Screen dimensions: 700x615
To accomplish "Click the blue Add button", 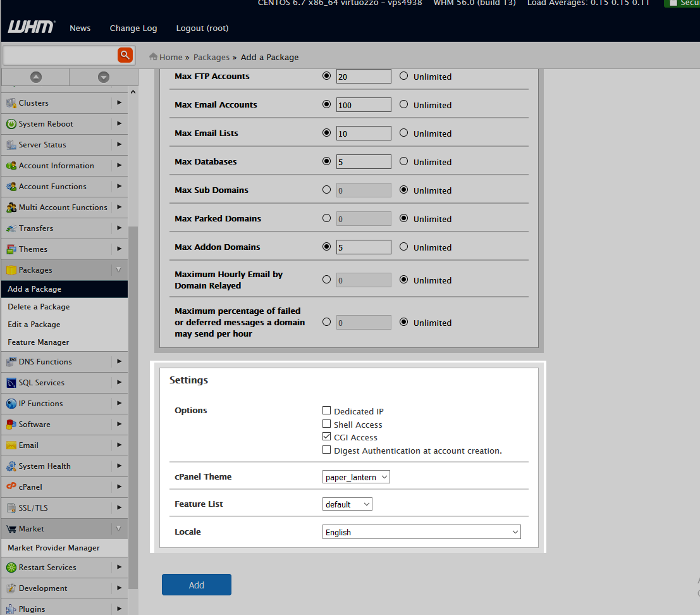I will pyautogui.click(x=197, y=585).
